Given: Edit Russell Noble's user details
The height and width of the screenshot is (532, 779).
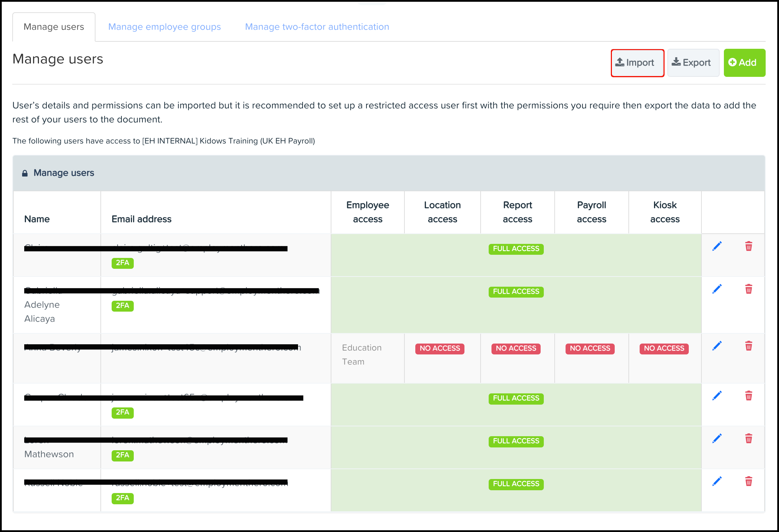Looking at the screenshot, I should (717, 481).
